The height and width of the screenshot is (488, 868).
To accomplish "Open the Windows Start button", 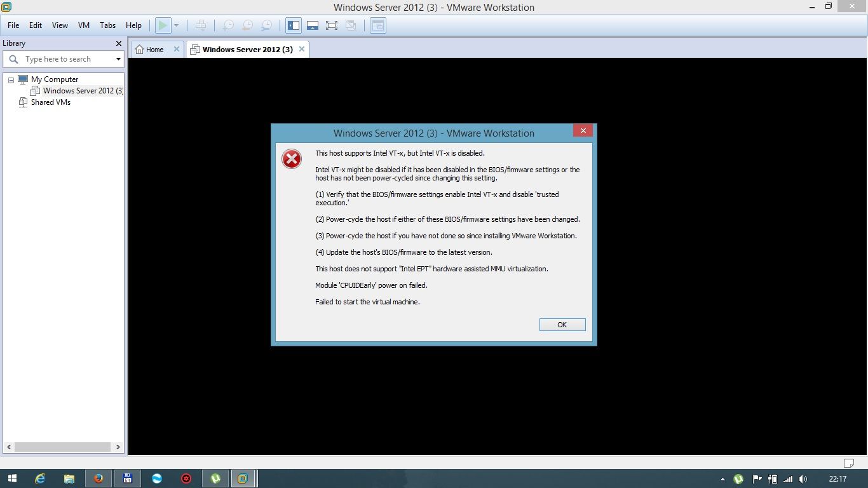I will tap(12, 478).
